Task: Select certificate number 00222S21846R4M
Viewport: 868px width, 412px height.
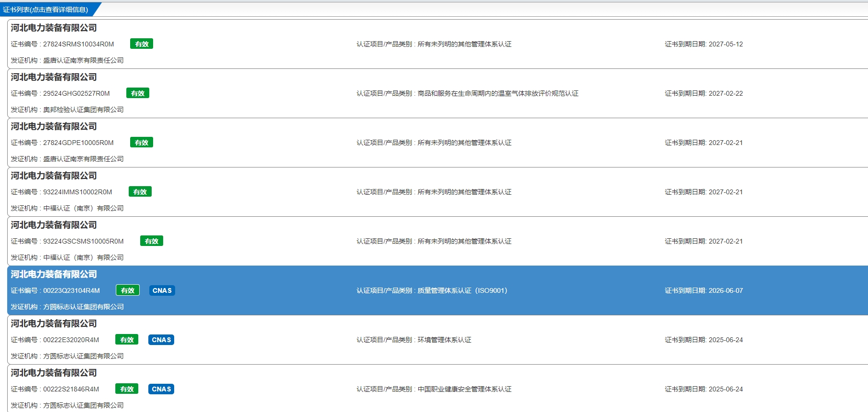Action: point(71,389)
